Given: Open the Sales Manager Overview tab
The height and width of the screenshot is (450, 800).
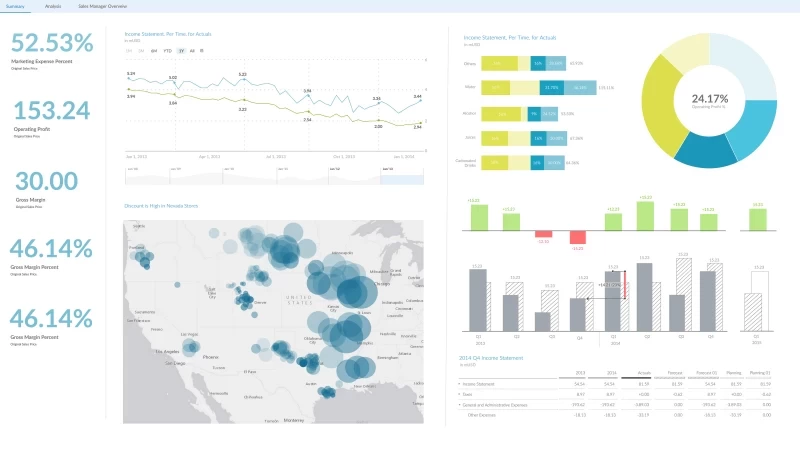Looking at the screenshot, I should (x=103, y=6).
